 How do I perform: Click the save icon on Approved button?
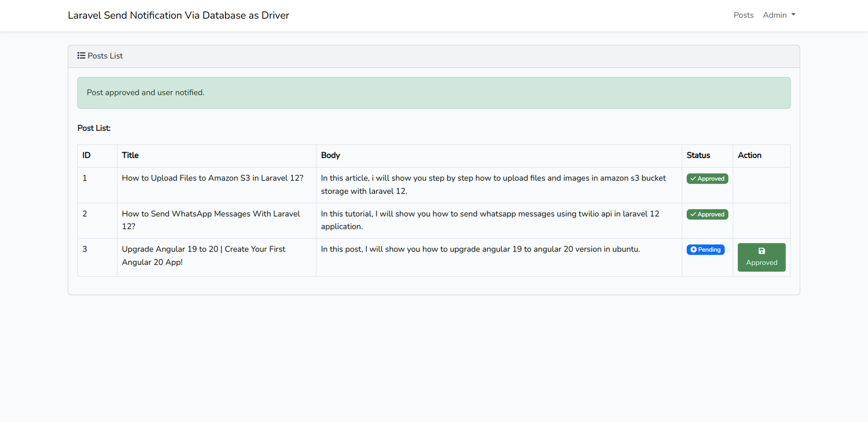[x=762, y=251]
